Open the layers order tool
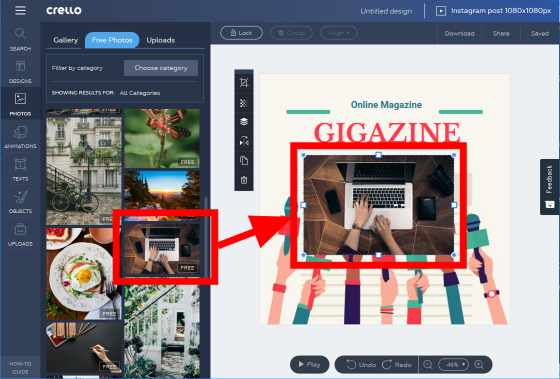The height and width of the screenshot is (379, 560). [x=244, y=122]
